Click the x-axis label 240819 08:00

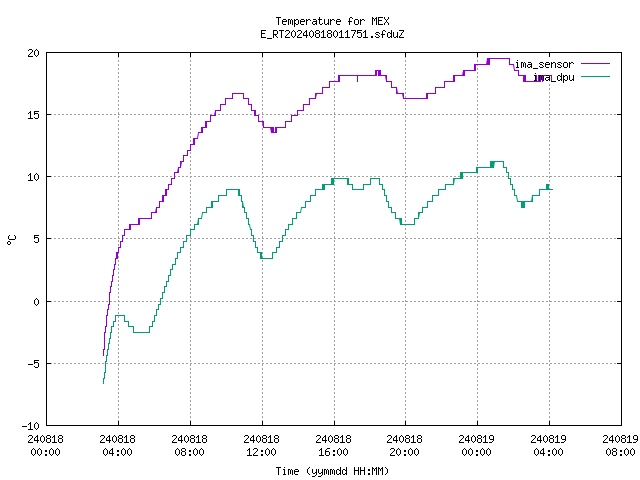click(x=620, y=446)
